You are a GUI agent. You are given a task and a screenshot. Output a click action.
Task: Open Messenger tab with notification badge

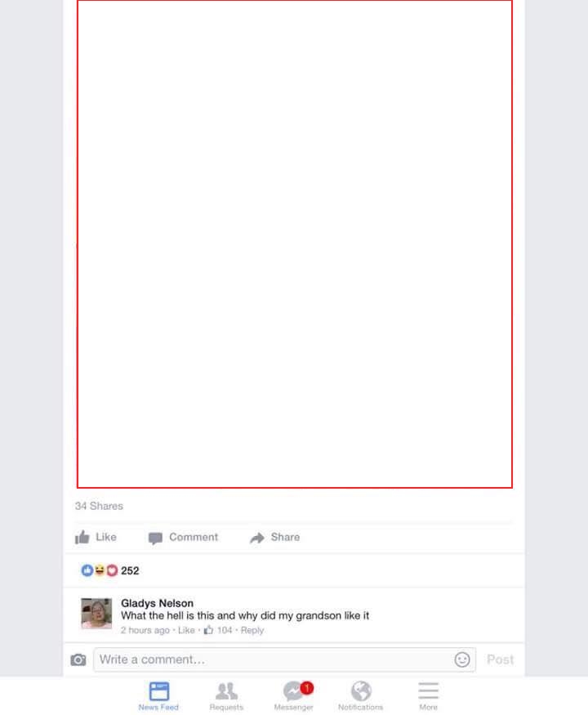pos(294,696)
